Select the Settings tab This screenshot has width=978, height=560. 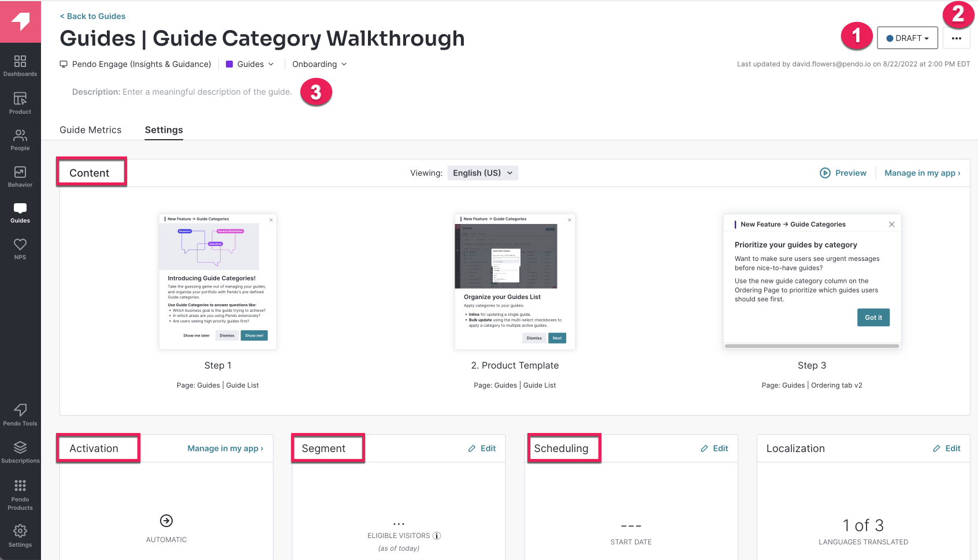coord(164,130)
